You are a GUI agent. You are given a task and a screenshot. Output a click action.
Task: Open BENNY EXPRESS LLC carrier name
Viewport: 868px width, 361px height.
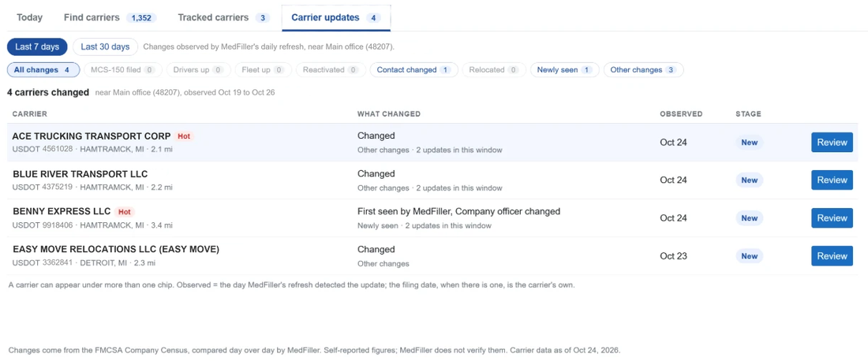(61, 212)
